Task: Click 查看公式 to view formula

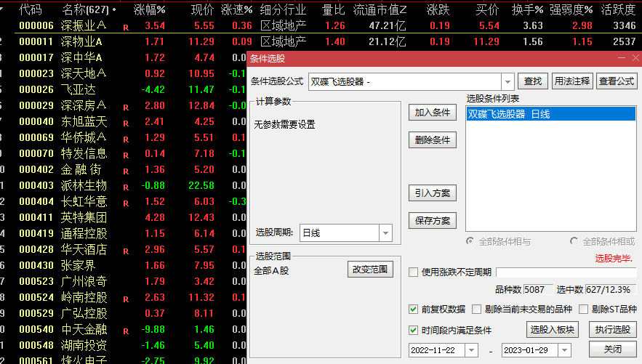Action: click(617, 81)
